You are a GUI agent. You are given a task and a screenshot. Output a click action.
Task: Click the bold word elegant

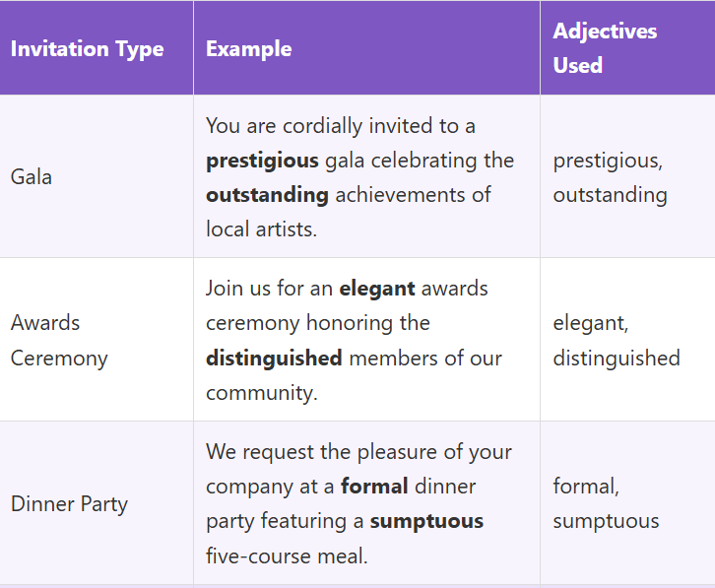pos(378,289)
